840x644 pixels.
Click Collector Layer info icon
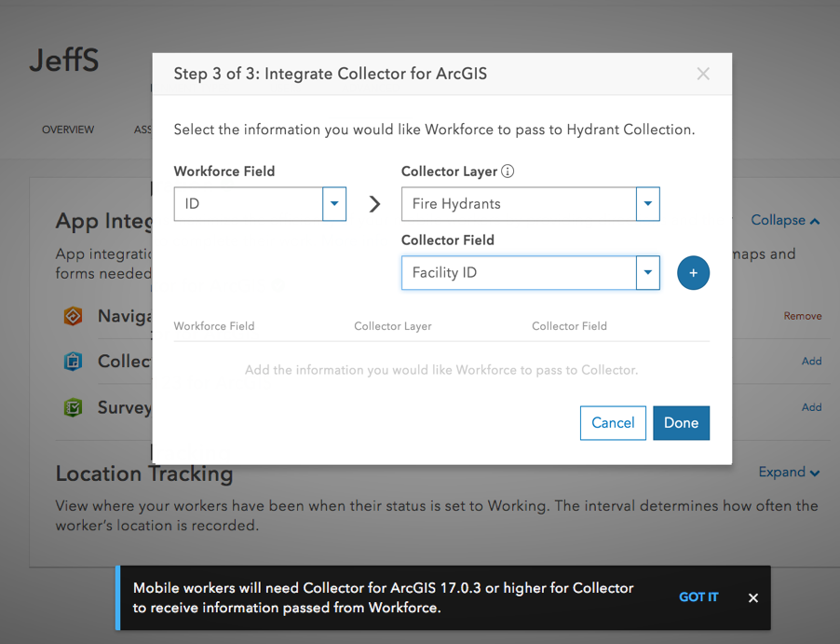(x=508, y=171)
